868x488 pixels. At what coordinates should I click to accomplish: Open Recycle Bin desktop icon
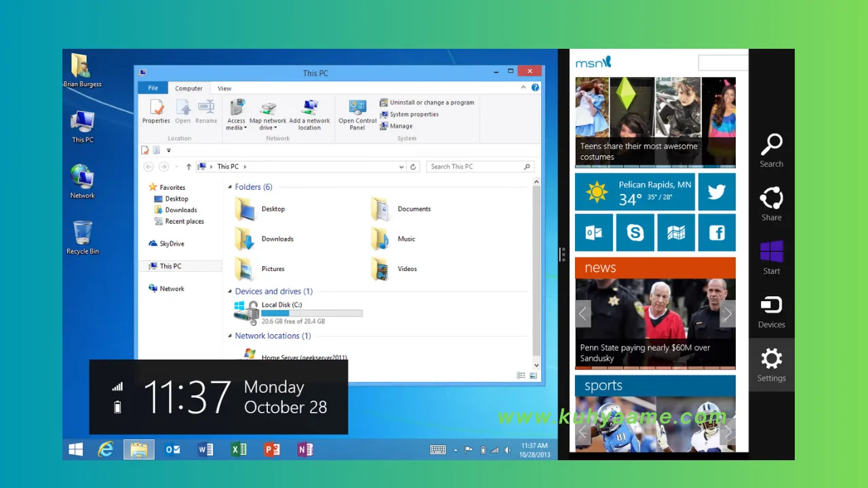tap(83, 238)
